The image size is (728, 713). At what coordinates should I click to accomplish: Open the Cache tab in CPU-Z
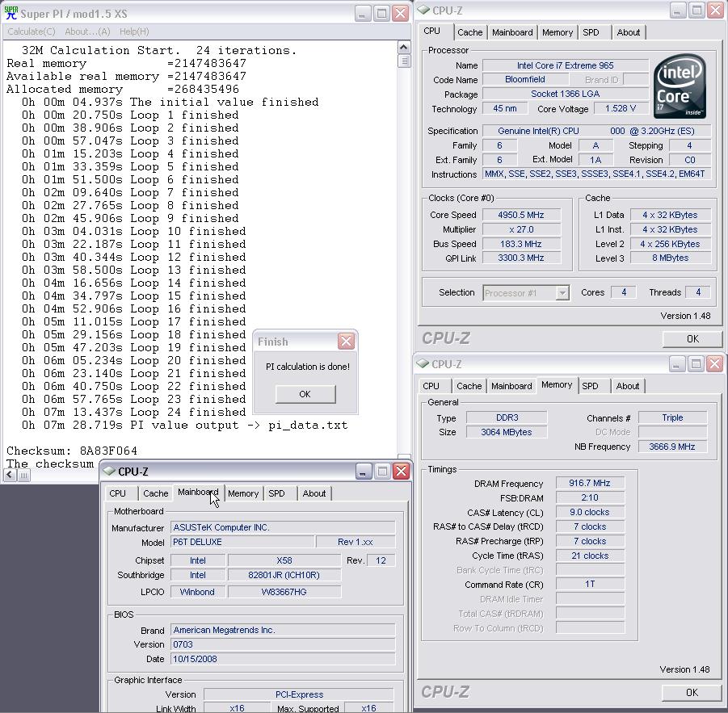pyautogui.click(x=470, y=32)
